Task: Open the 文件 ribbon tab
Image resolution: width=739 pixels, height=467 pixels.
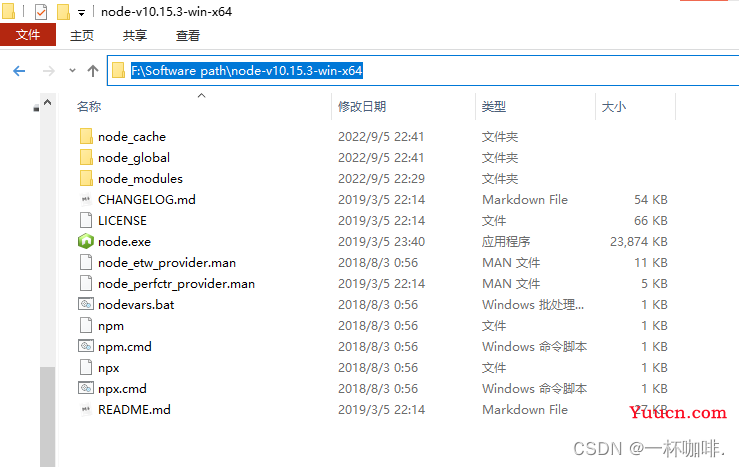Action: pyautogui.click(x=28, y=35)
